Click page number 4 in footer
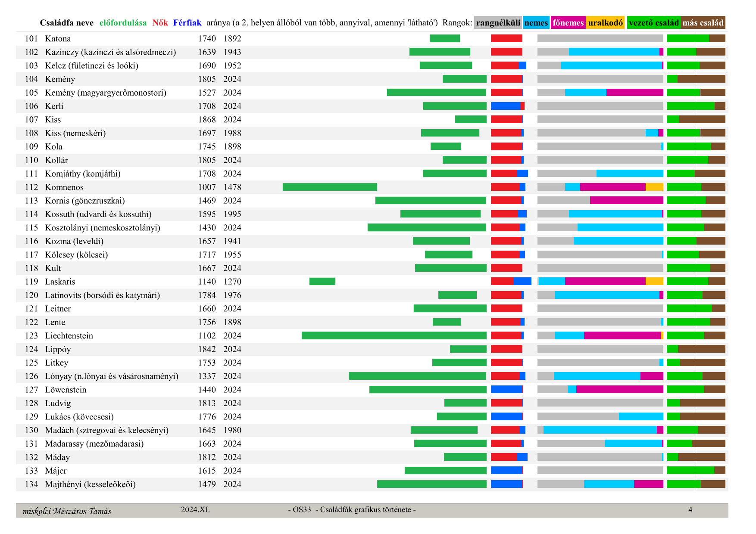 point(690,510)
